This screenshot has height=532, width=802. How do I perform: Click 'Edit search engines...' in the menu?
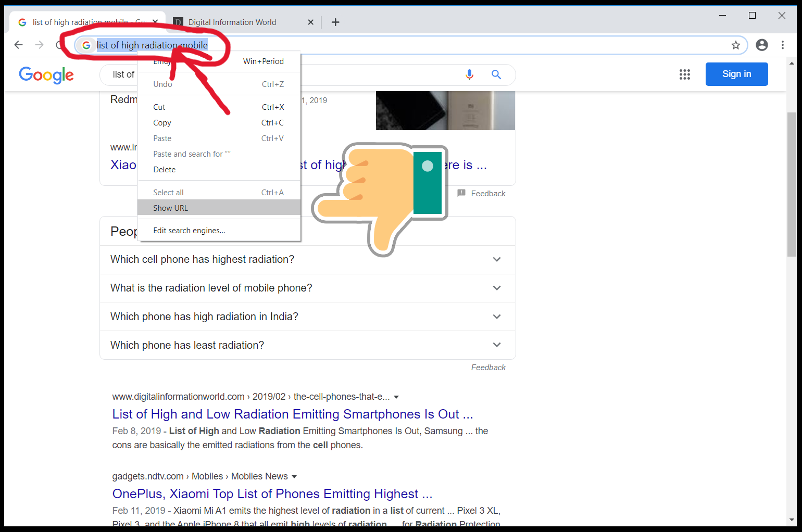[189, 230]
